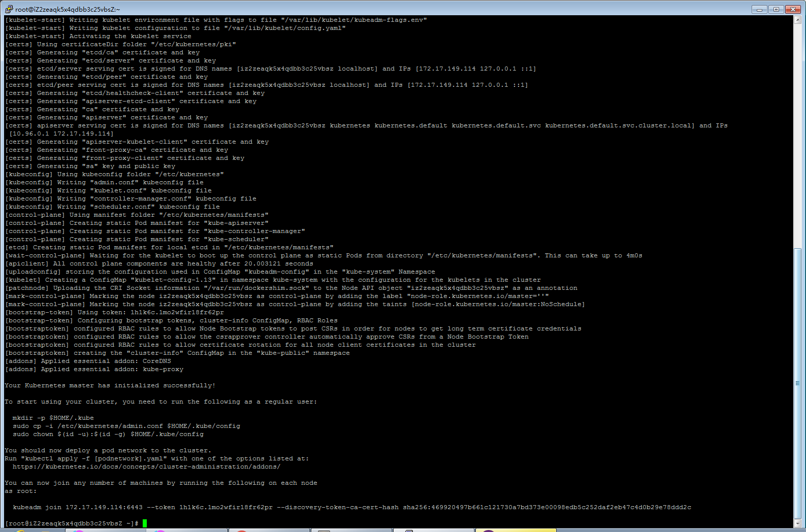
Task: Maximize the PuTTY terminal window
Action: 776,9
